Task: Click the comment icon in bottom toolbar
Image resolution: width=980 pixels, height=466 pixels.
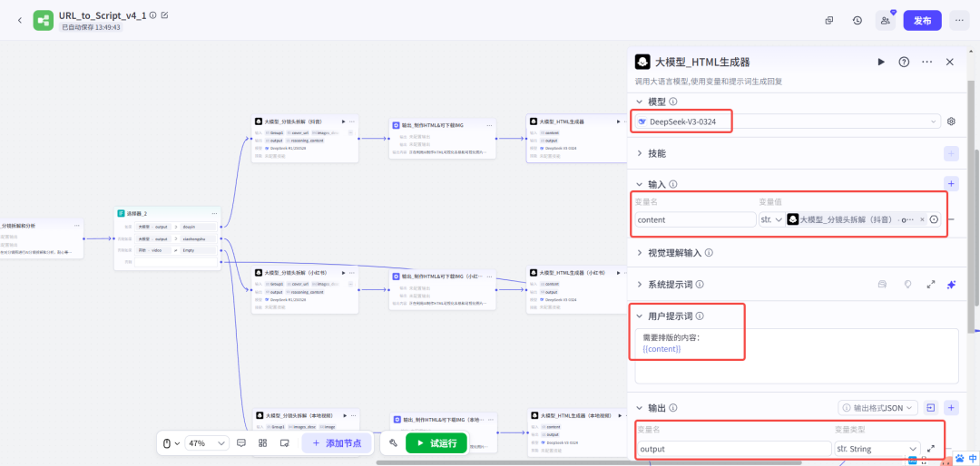Action: click(x=241, y=443)
